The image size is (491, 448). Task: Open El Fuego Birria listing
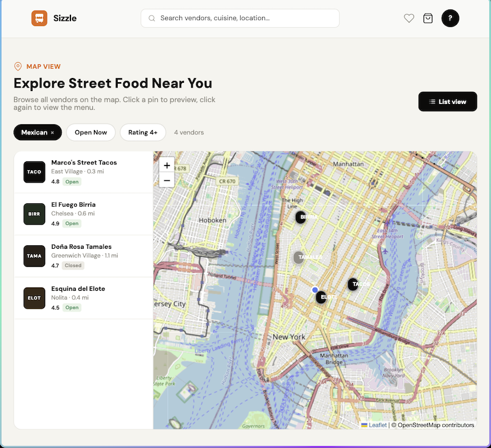83,214
